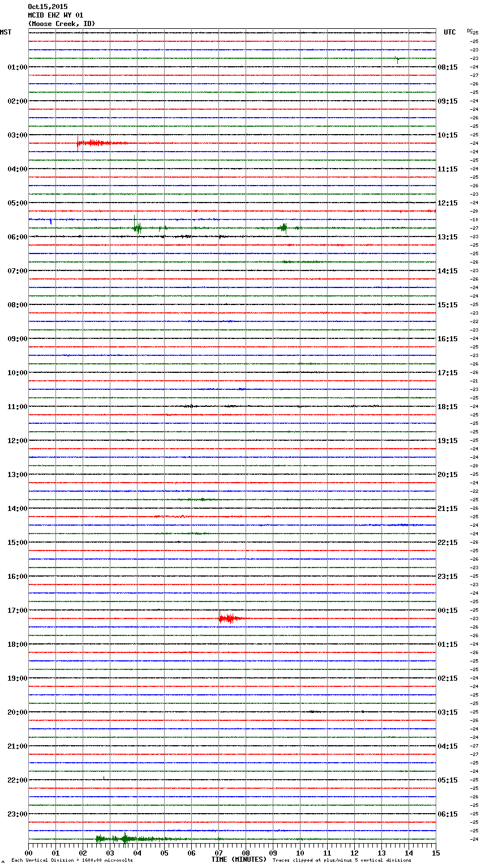Image resolution: width=481 pixels, height=868 pixels.
Task: Select the 14:00 MST time label
Action: (x=17, y=509)
